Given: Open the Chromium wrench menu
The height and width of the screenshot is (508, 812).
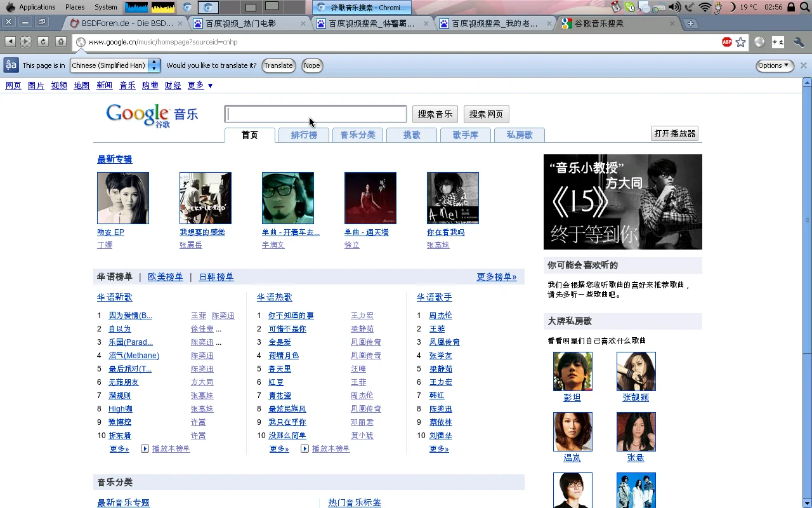Looking at the screenshot, I should pos(799,42).
